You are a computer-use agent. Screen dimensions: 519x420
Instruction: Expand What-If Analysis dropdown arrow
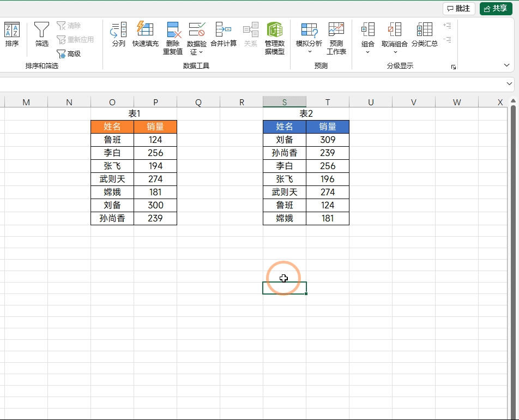tap(310, 52)
